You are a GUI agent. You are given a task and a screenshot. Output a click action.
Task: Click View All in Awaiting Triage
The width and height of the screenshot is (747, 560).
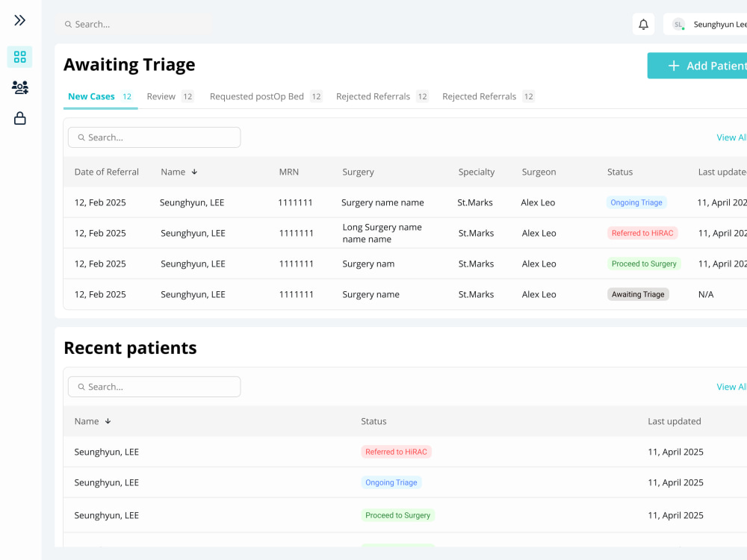coord(731,137)
